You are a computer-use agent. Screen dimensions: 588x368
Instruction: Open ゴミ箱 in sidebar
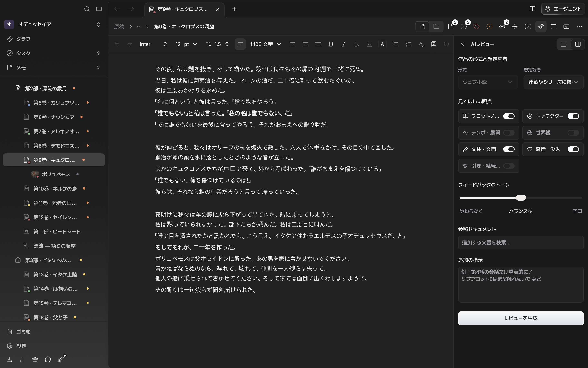click(54, 331)
